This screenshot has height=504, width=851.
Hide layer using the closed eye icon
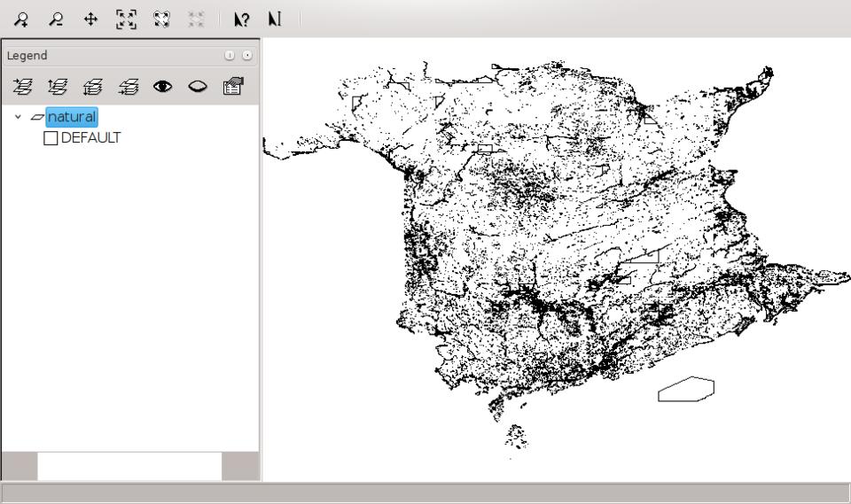pos(198,87)
